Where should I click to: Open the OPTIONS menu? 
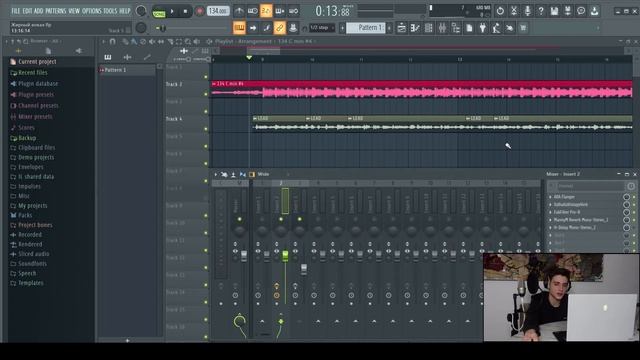[91, 11]
